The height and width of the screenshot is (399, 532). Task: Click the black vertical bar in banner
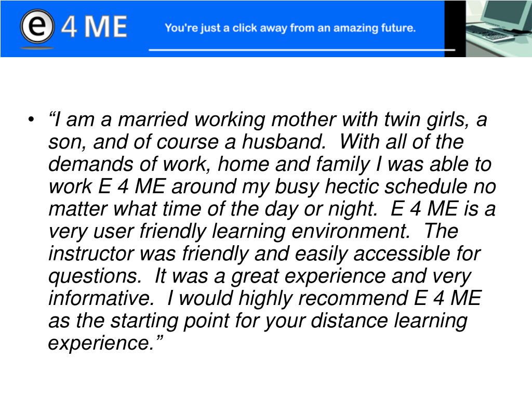point(455,29)
